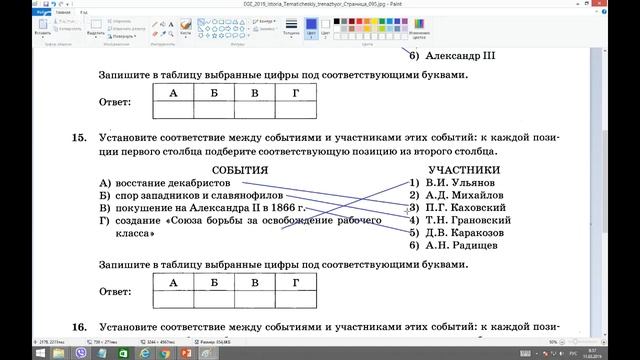Click the zoom out minus button
The image size is (640, 360).
[562, 342]
